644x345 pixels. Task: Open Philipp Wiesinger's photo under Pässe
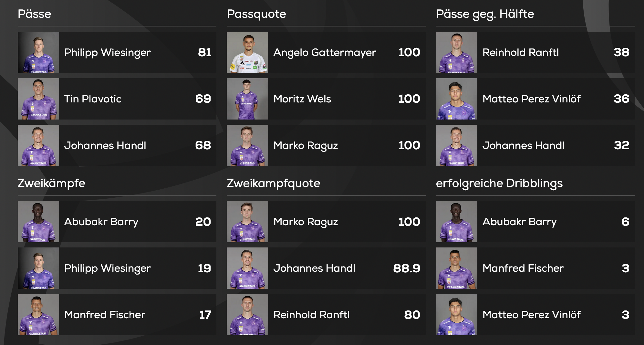(x=38, y=52)
